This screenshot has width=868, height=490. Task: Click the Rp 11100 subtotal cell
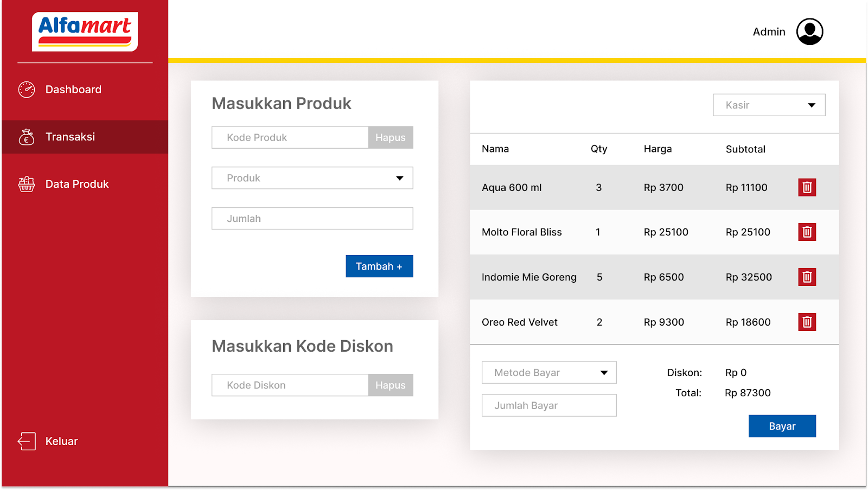tap(746, 187)
